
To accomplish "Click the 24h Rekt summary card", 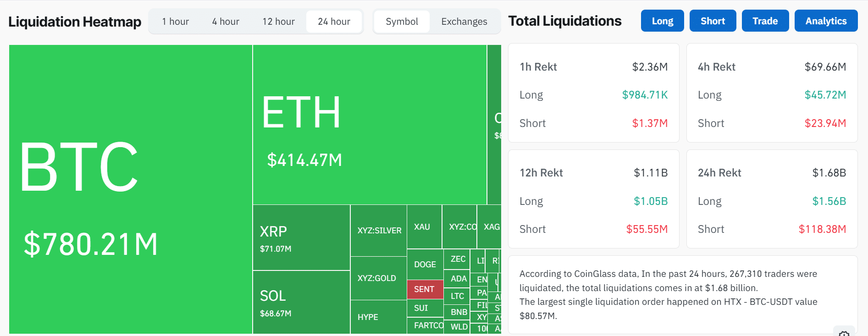I will point(772,199).
